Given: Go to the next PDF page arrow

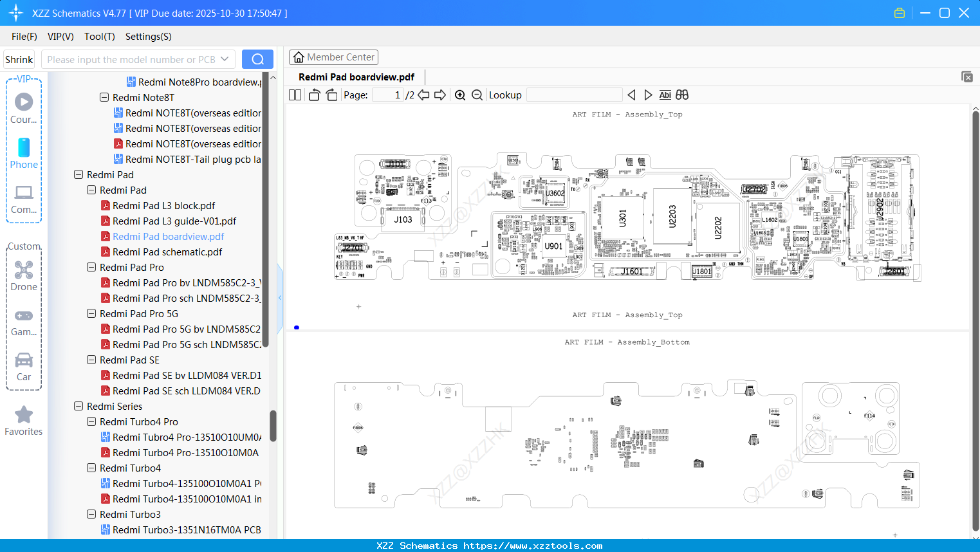Looking at the screenshot, I should (x=440, y=95).
